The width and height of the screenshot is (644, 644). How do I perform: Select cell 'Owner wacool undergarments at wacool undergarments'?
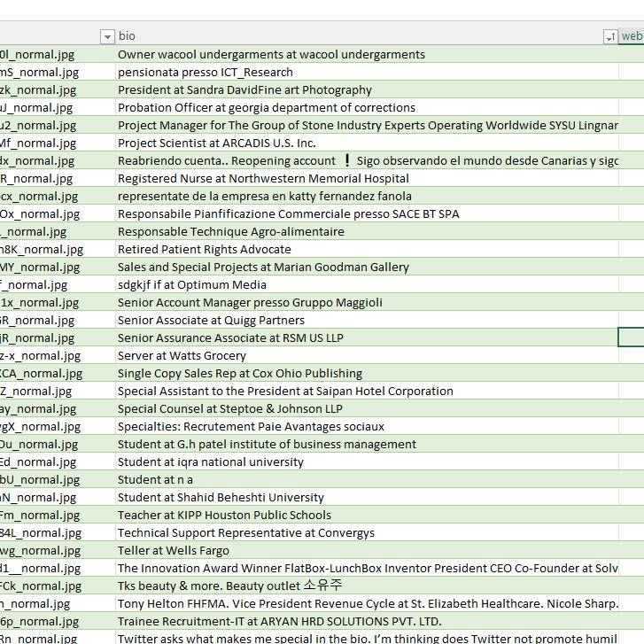(x=367, y=54)
